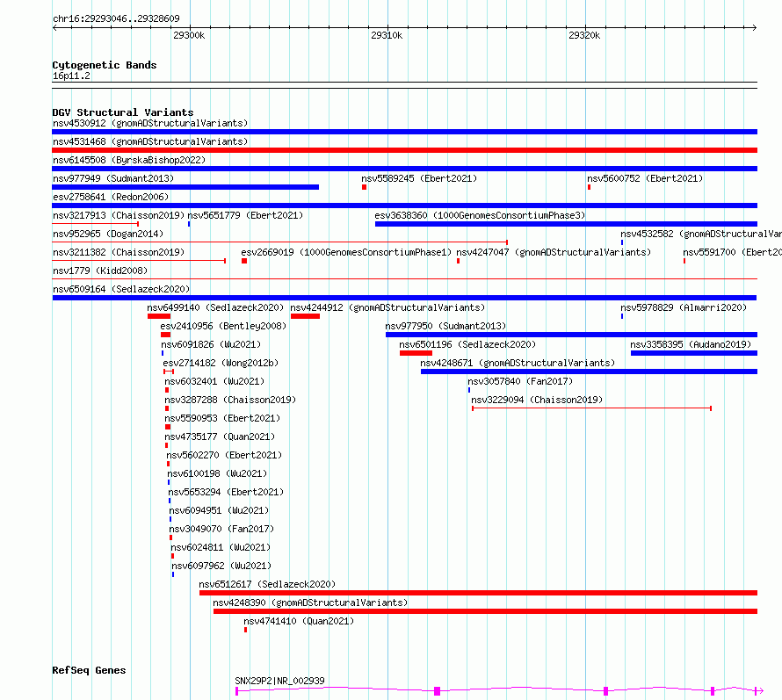Click esv3638360 (1000GenomesConsortiumPhase3) label
Screen dimensions: 782x700
(480, 215)
